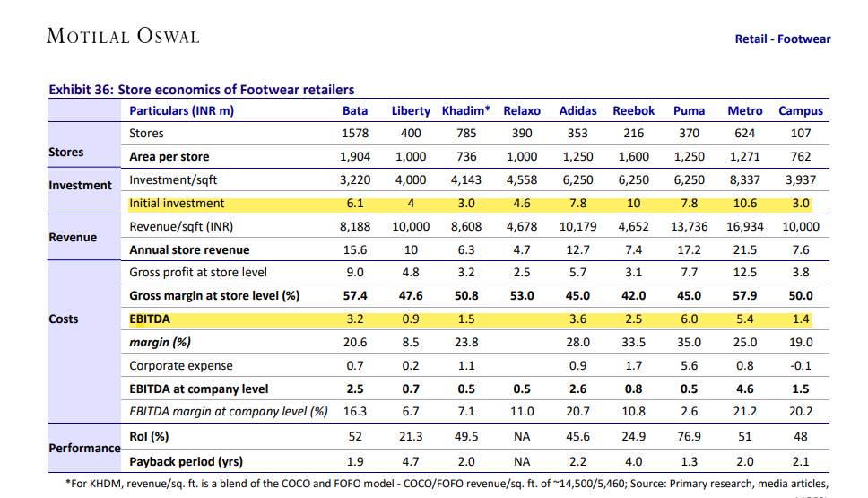
Task: Select the Exhibit 36 title text
Action: (x=202, y=90)
